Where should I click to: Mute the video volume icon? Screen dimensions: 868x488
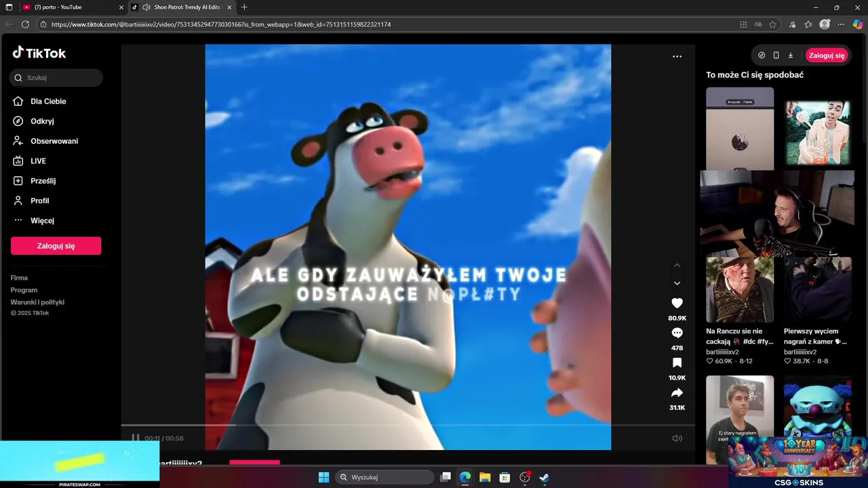pyautogui.click(x=677, y=439)
